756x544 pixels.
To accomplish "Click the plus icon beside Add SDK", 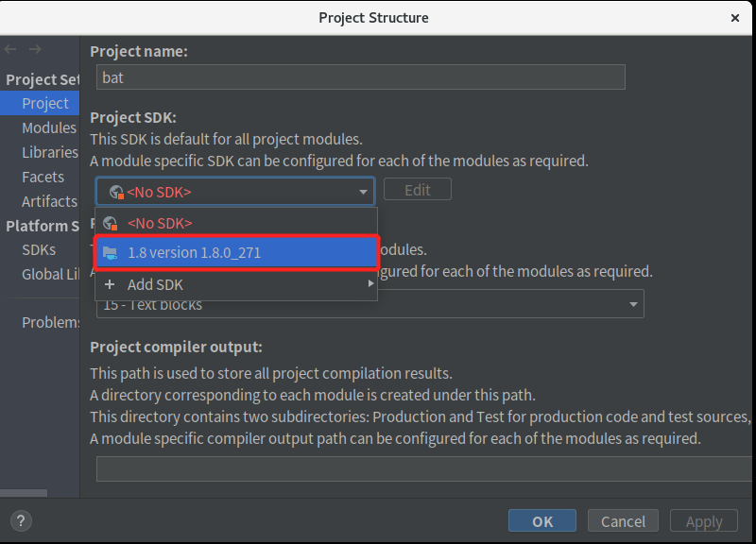I will coord(110,284).
